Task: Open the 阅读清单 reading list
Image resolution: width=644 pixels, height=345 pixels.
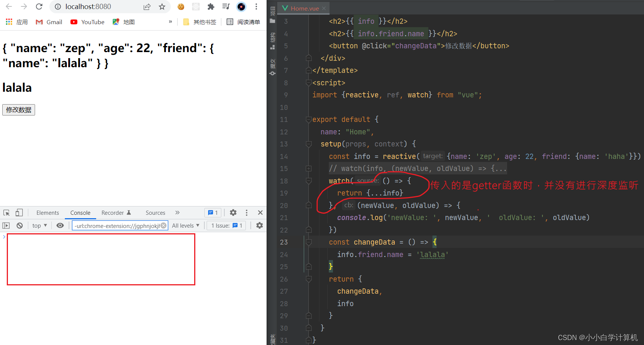Action: (x=243, y=22)
